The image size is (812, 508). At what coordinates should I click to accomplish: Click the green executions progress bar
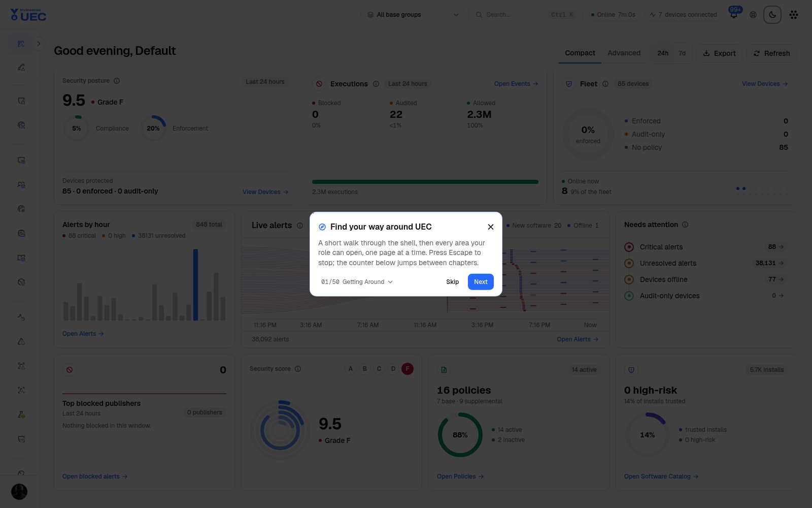pyautogui.click(x=425, y=182)
